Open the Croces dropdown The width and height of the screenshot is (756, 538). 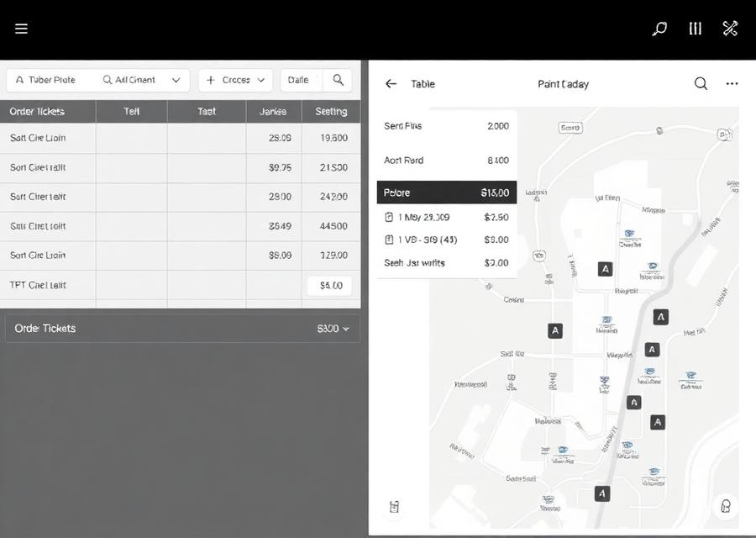(235, 80)
